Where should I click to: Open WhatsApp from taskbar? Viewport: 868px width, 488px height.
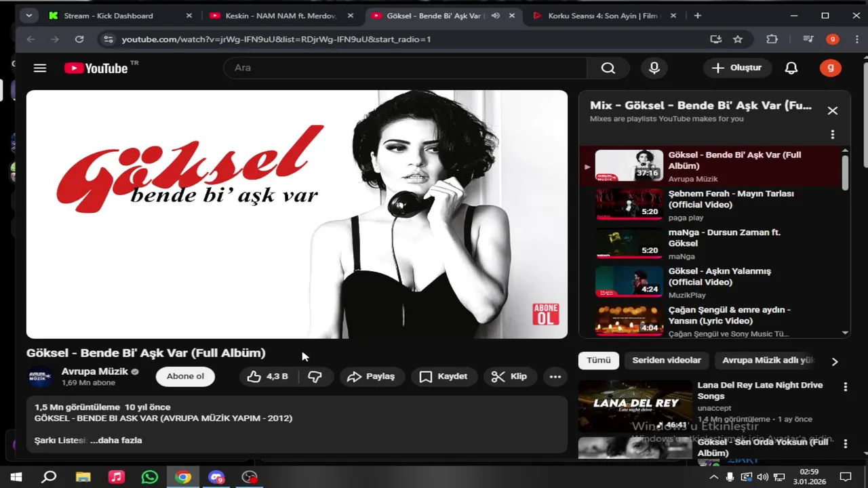click(149, 477)
